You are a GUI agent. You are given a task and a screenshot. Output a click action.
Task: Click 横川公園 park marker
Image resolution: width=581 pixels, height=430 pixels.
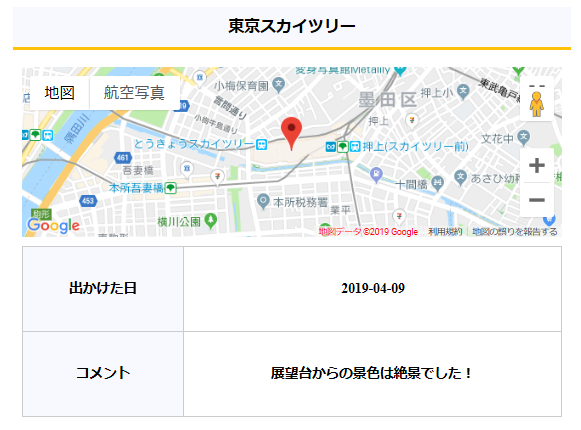click(x=211, y=221)
